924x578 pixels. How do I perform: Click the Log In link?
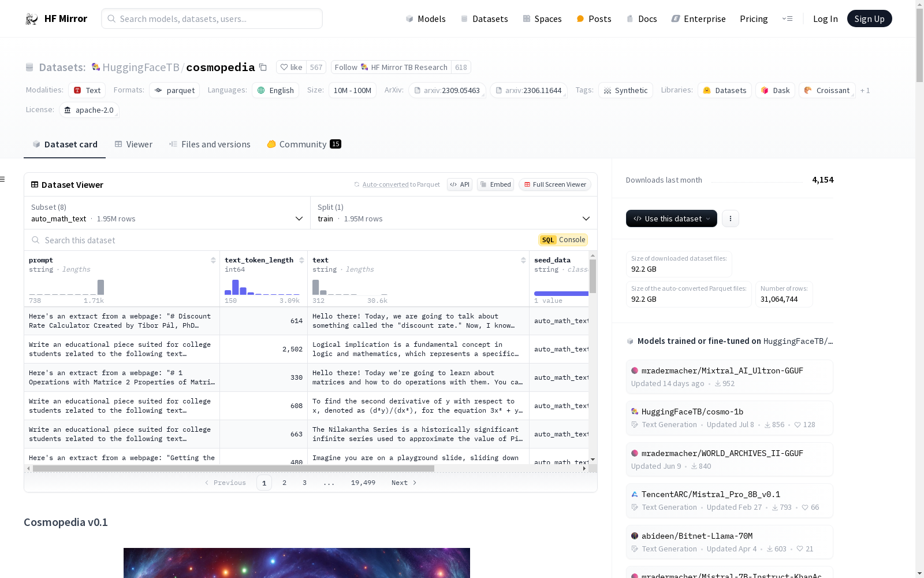(825, 19)
